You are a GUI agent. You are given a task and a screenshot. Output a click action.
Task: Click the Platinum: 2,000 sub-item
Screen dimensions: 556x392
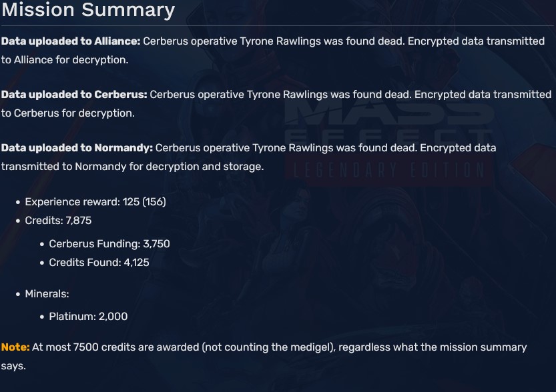tap(88, 317)
